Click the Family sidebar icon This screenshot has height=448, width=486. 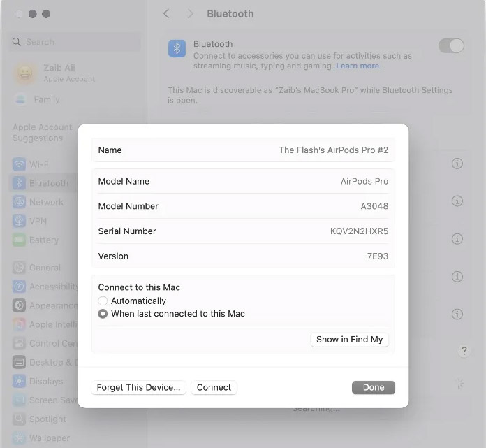click(20, 99)
